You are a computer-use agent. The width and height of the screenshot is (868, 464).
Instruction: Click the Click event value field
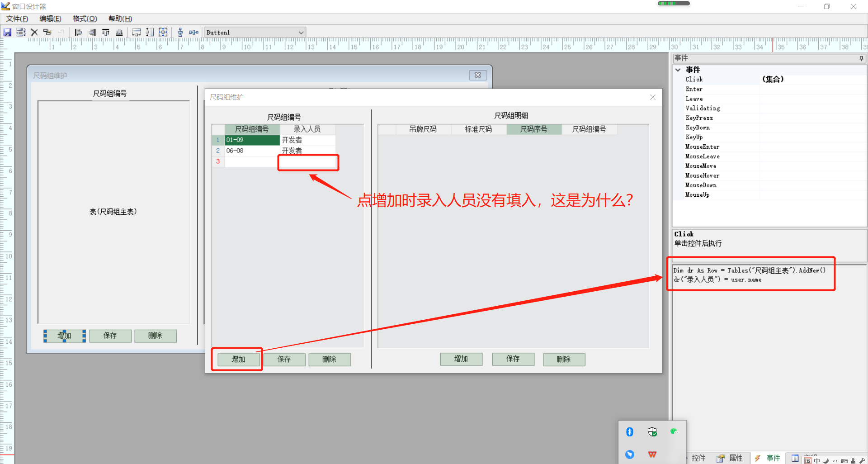tap(812, 80)
